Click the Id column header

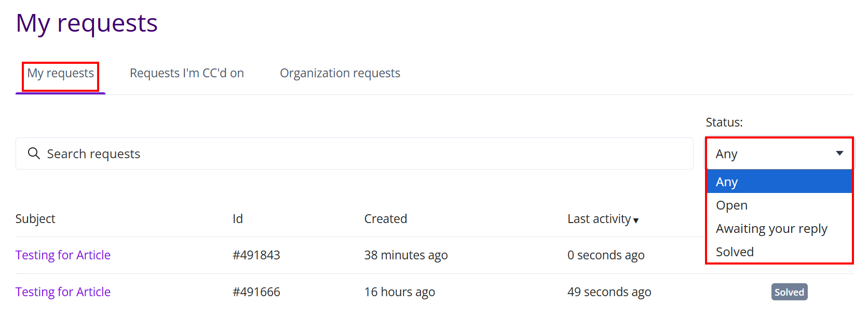(x=238, y=219)
